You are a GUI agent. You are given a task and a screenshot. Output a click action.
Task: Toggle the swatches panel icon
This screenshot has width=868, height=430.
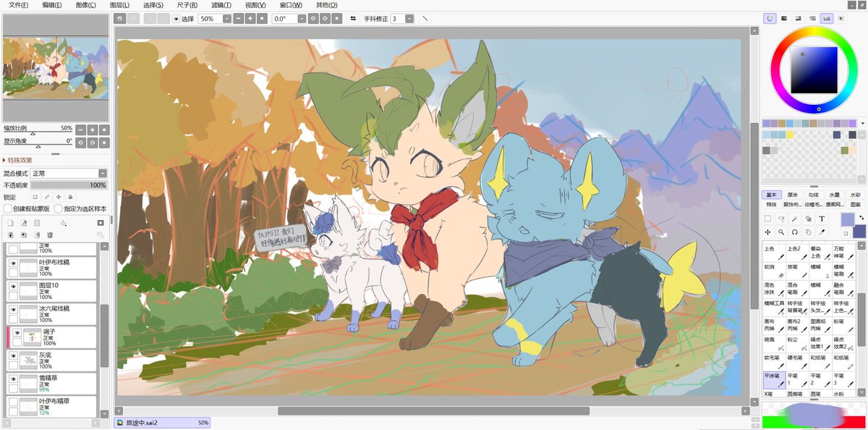pos(827,18)
